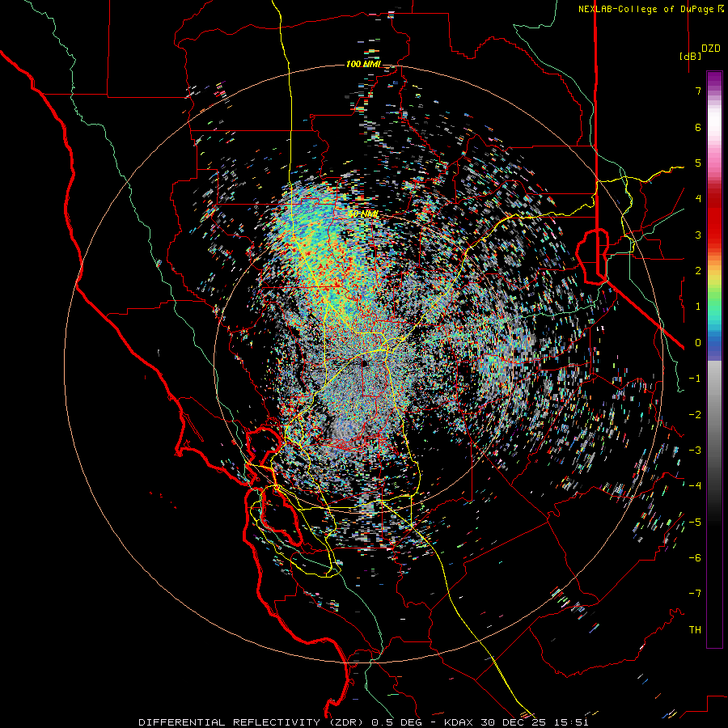Click the DZD product label
This screenshot has width=728, height=728.
coord(711,49)
